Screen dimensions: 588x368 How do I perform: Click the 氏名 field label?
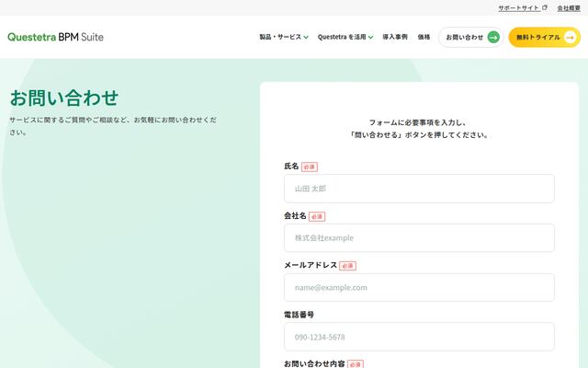[x=291, y=166]
